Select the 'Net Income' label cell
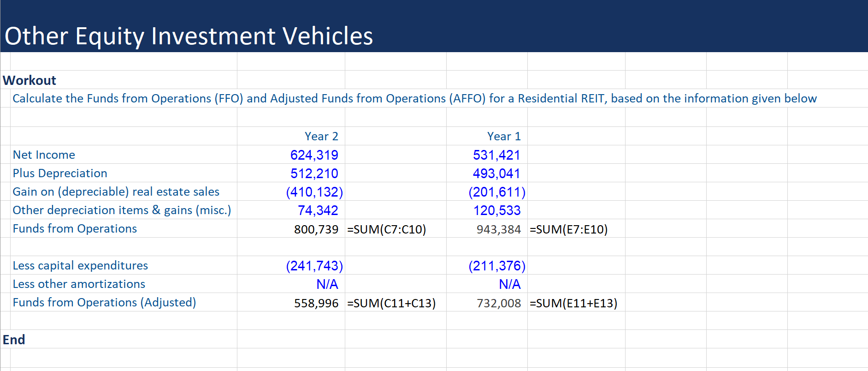 pyautogui.click(x=44, y=155)
